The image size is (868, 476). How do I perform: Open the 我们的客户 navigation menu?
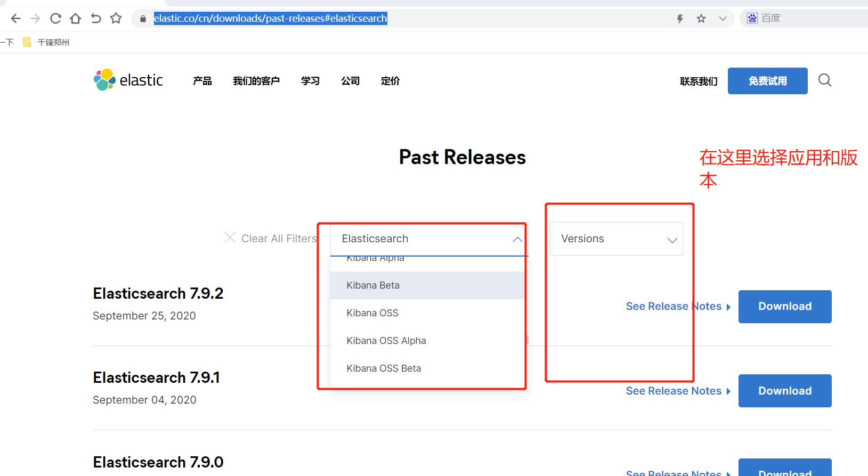tap(256, 81)
